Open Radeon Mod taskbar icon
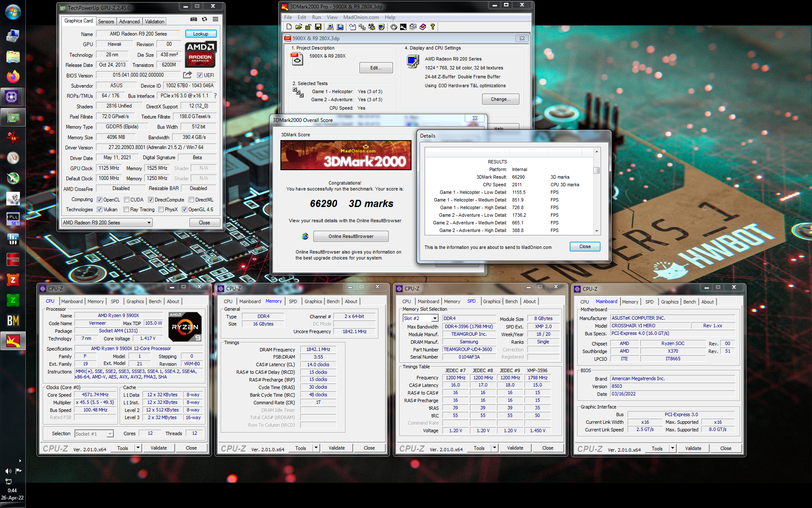 [x=13, y=260]
